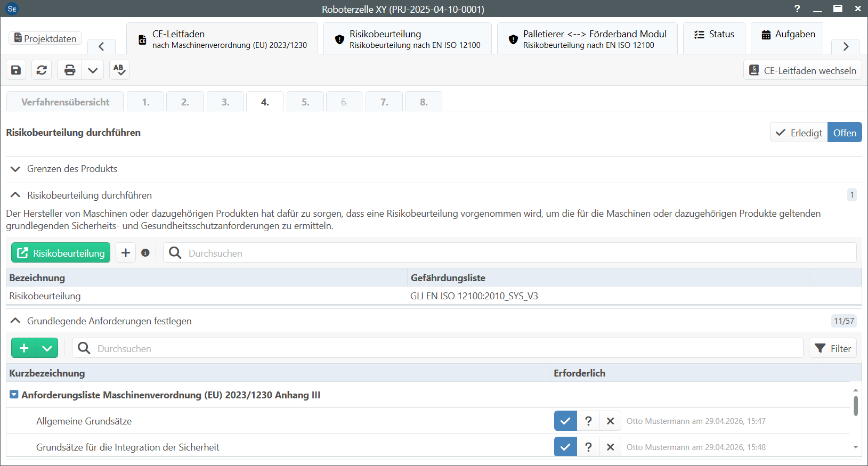
Task: Mark Allgemeine Grundsätze as required (checkmark)
Action: (565, 421)
